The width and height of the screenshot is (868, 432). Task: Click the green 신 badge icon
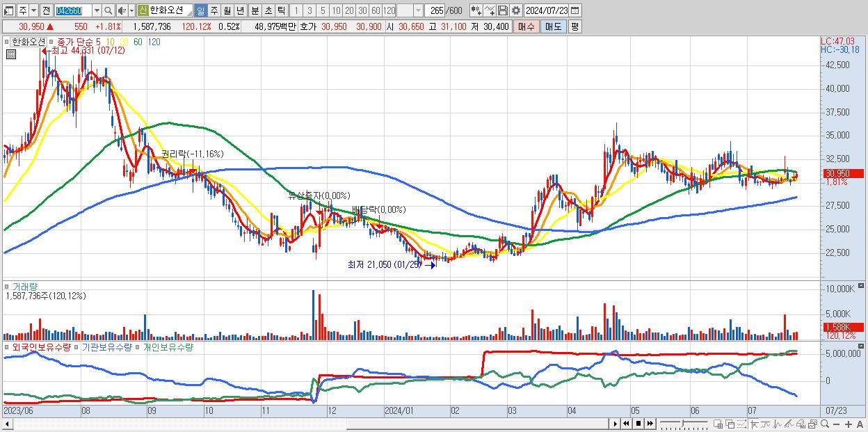coord(143,10)
